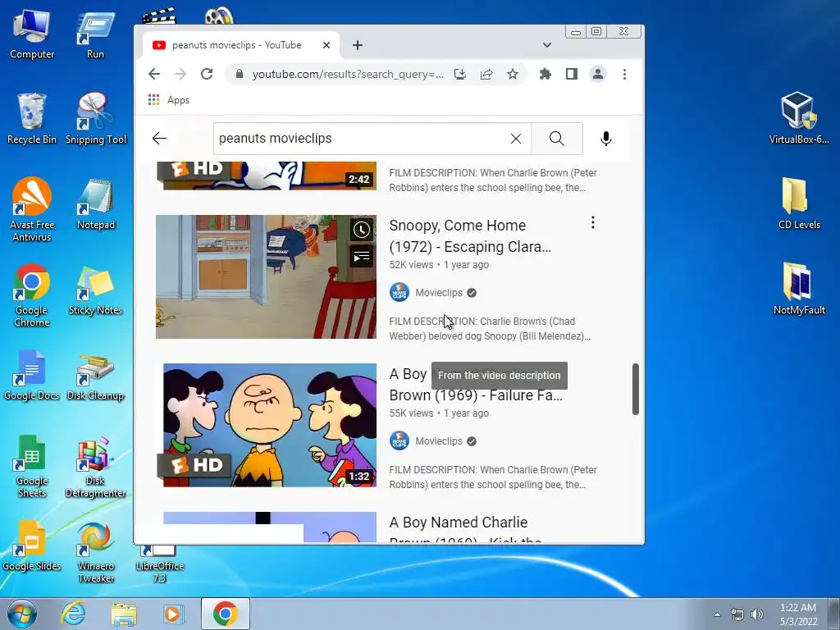Open Chrome's three-dot menu
Viewport: 840px width, 630px height.
click(624, 74)
